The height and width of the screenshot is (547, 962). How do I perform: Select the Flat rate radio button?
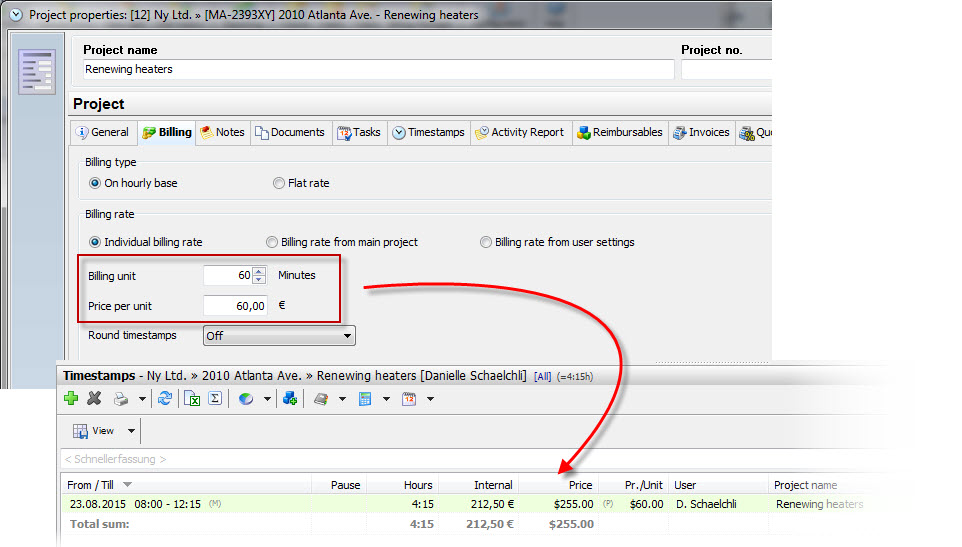[279, 183]
